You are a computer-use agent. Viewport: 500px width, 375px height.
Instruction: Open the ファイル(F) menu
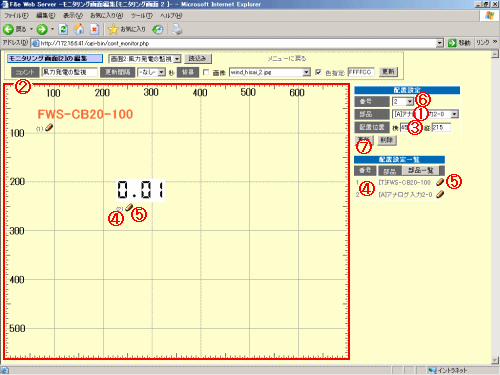point(16,16)
